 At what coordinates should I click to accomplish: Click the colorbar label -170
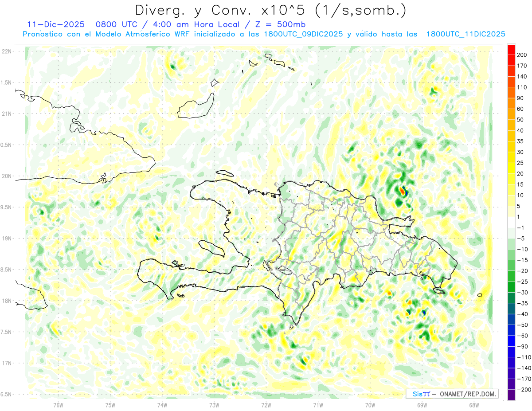(x=524, y=379)
